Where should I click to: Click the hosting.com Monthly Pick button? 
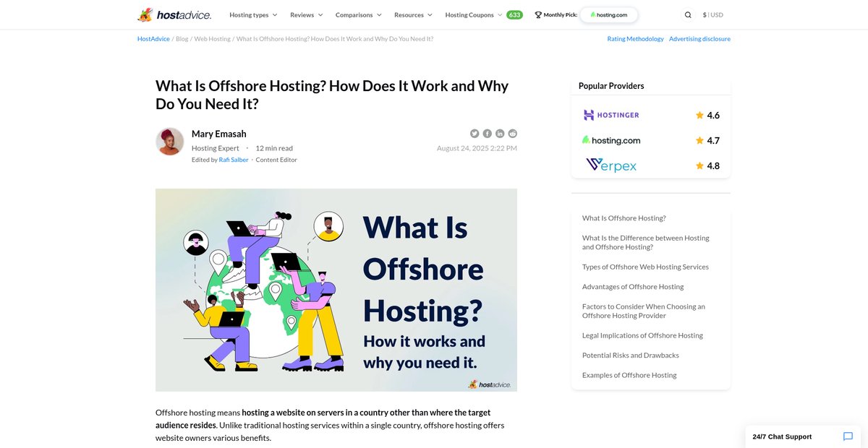608,14
